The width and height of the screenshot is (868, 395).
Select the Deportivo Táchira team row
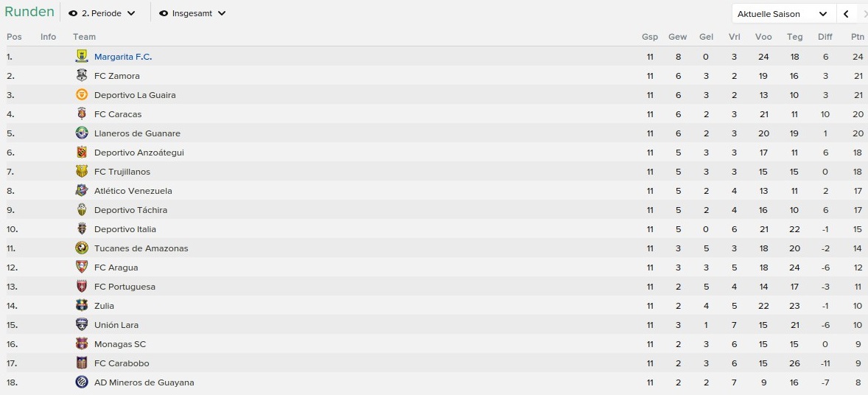point(435,210)
